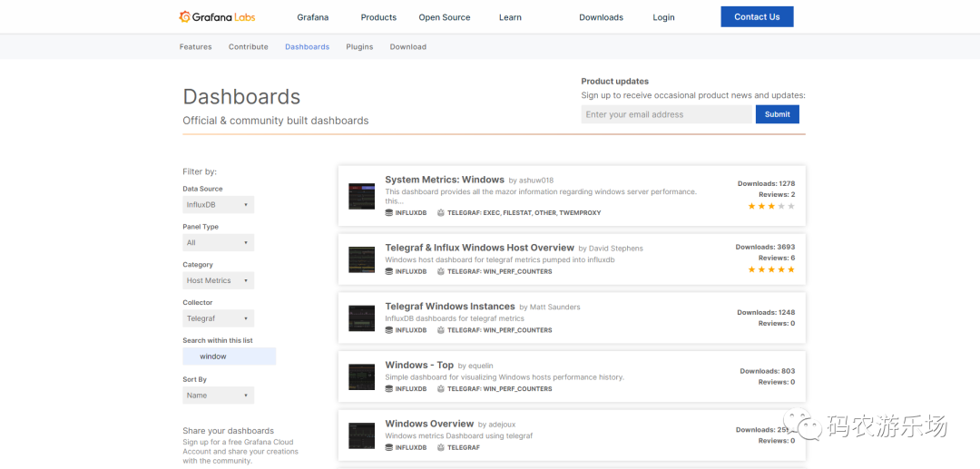Click Telegraf icon in Windows Overview card
Viewport: 980px width, 469px height.
pos(441,448)
